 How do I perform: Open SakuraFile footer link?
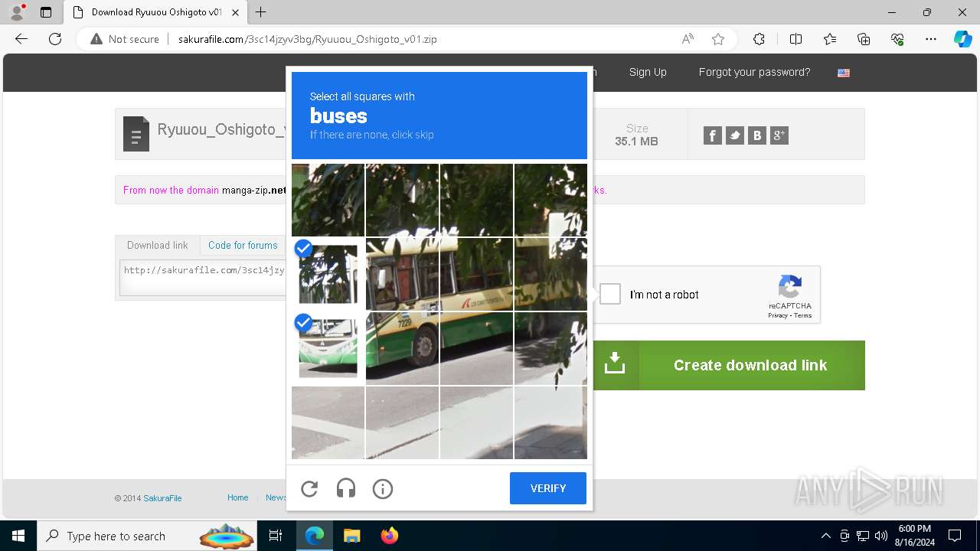[162, 498]
